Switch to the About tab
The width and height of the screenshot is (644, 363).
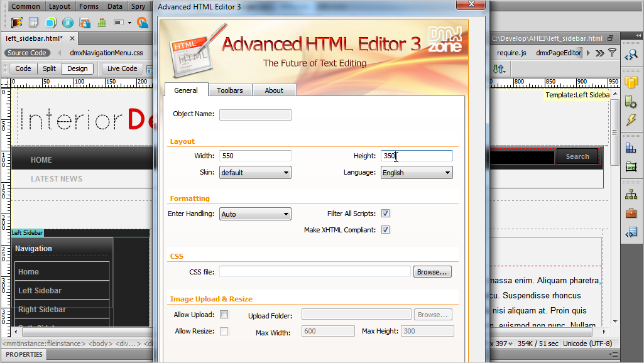274,90
